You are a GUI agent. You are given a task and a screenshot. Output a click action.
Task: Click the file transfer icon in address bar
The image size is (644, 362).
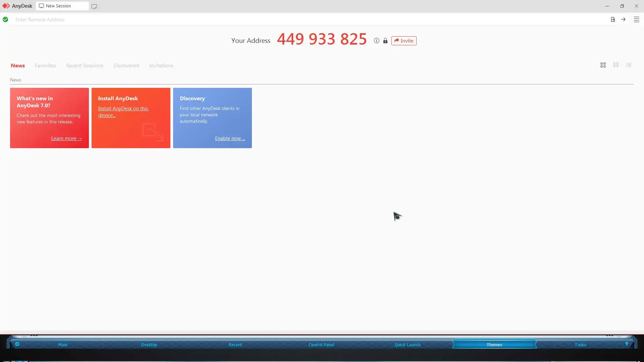click(613, 19)
